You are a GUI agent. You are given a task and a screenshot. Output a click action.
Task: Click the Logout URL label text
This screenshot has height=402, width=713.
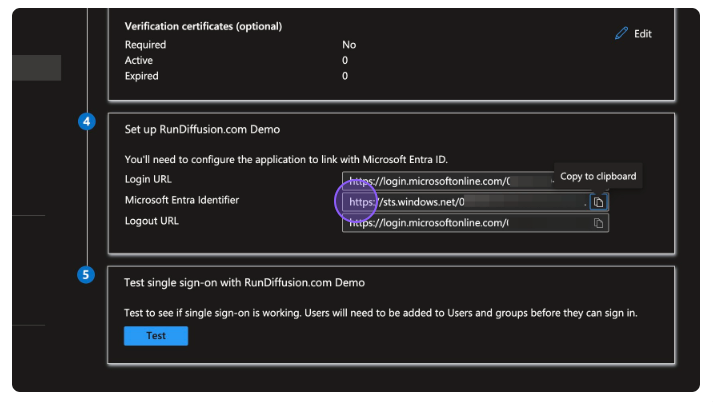point(152,220)
